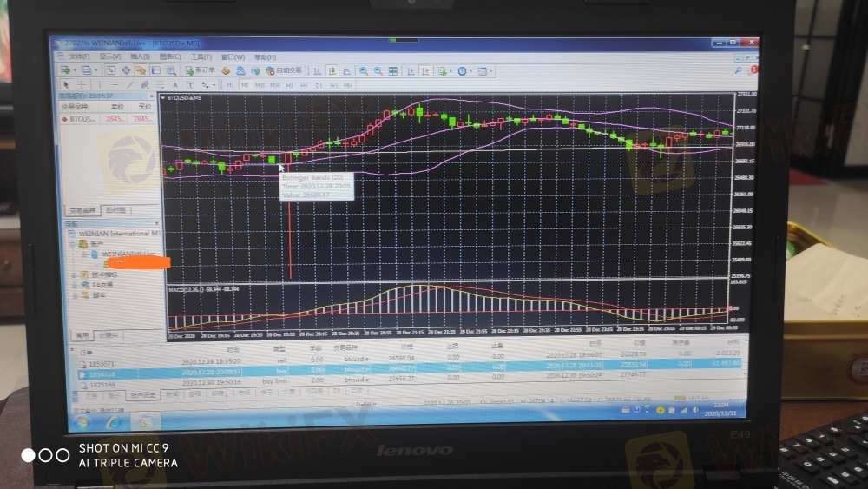Switch chart to line chart icon
Viewport: 868px width, 489px height.
click(347, 71)
